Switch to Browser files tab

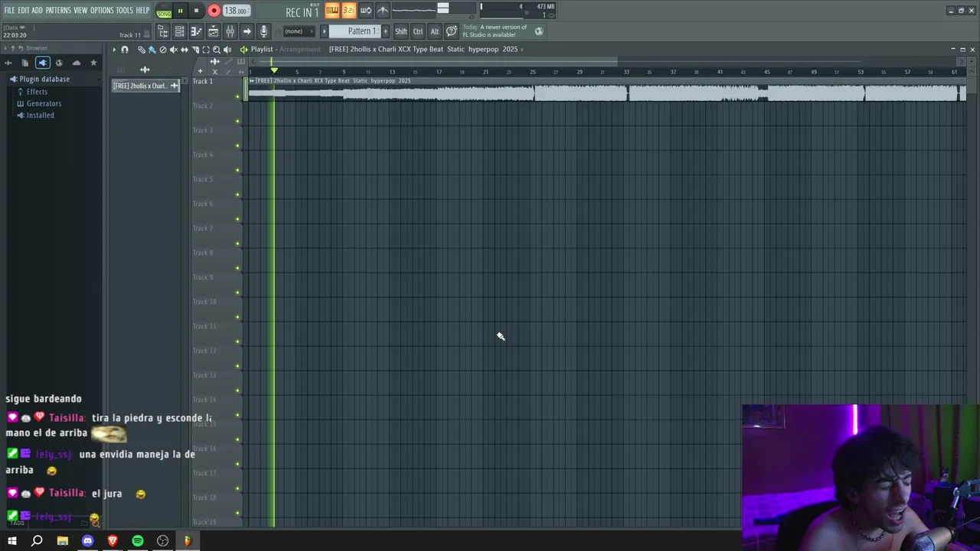click(25, 63)
